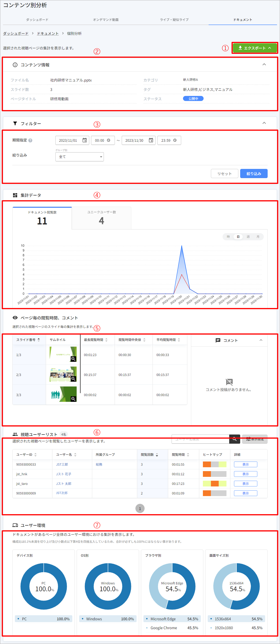
Task: Select the ドキュメント閲覧数 metric tab
Action: [x=42, y=218]
